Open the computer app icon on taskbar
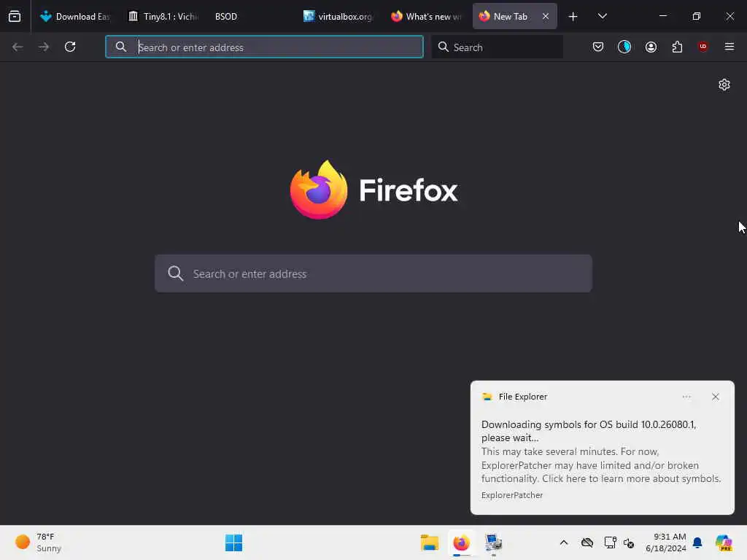This screenshot has width=747, height=560. click(493, 542)
